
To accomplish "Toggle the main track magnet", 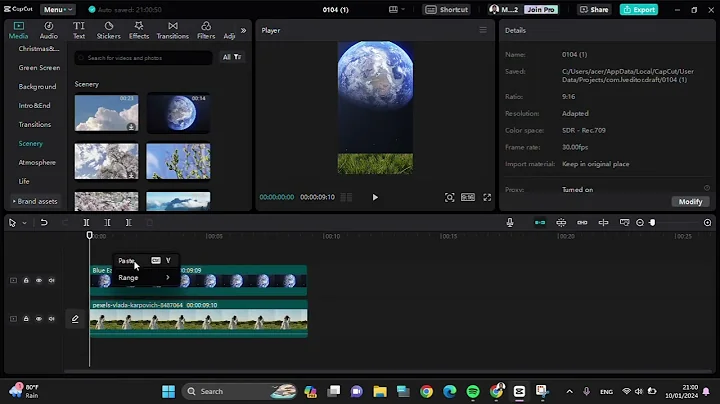I will pos(540,223).
